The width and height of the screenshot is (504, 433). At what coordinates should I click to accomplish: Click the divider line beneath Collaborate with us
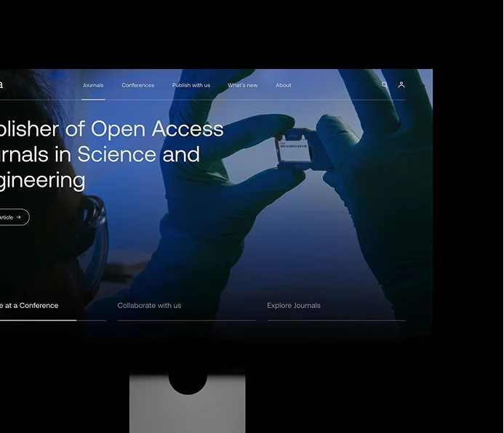(186, 320)
